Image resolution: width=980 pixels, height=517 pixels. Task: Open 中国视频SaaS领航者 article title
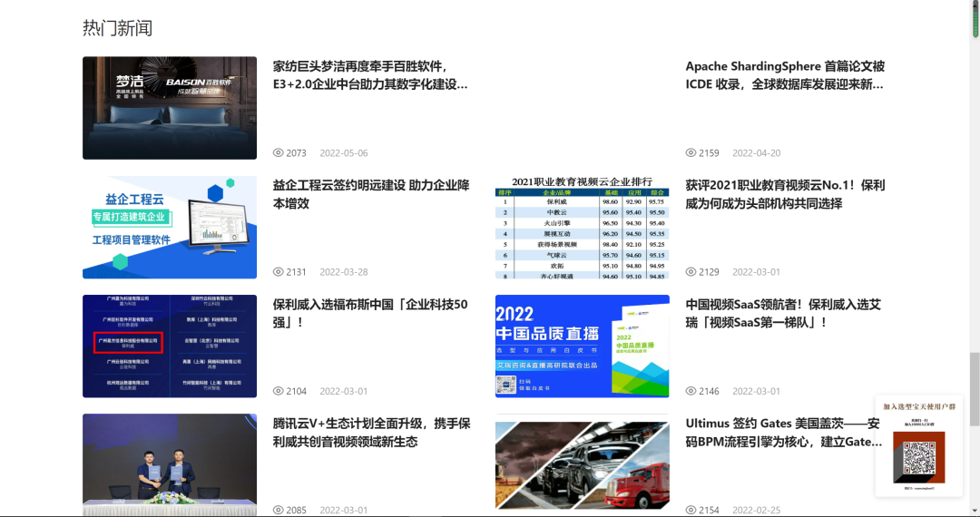point(783,314)
